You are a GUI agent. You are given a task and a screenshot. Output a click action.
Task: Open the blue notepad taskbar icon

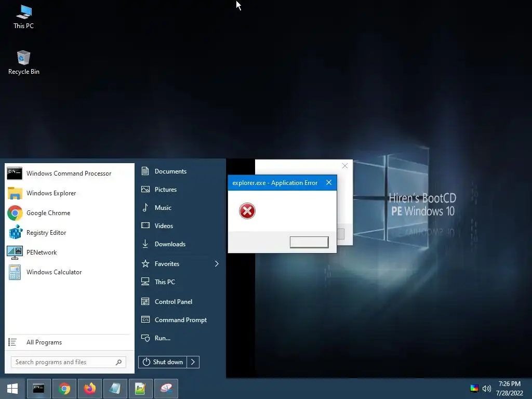click(115, 389)
